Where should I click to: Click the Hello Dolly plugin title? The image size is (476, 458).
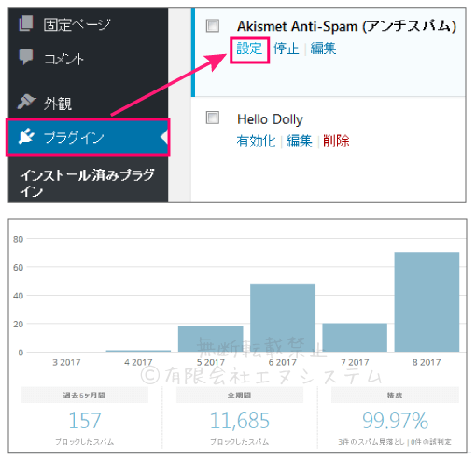coord(270,119)
